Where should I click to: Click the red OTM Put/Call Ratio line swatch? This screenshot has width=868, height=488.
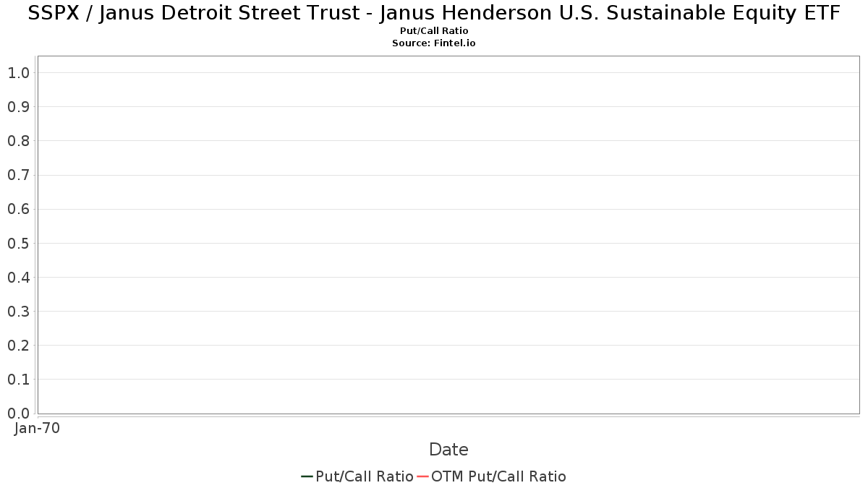(423, 476)
